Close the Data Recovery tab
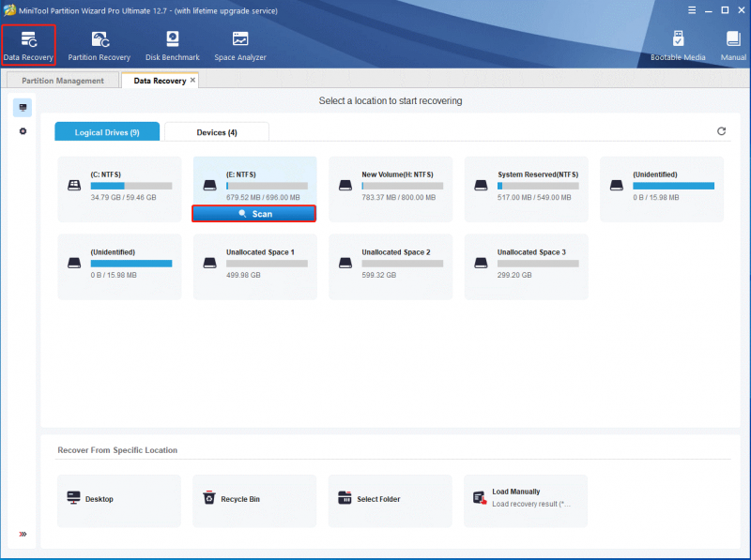751x560 pixels. click(192, 80)
